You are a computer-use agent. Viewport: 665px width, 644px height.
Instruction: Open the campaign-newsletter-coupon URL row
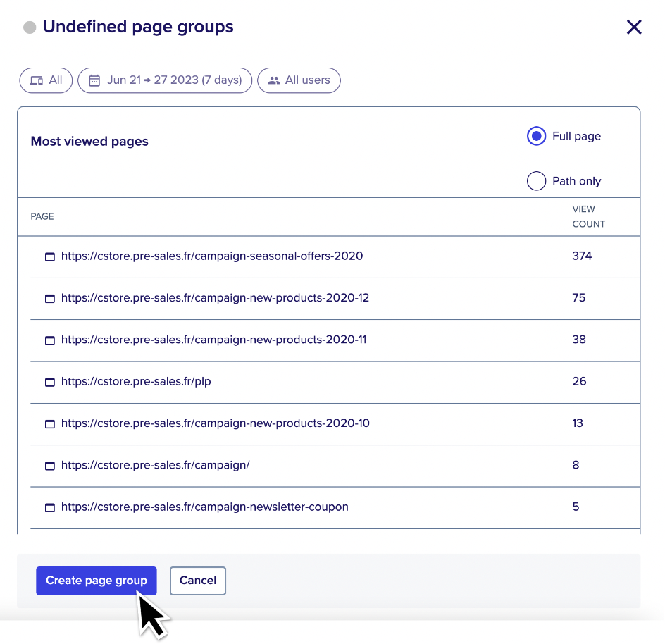(335, 507)
